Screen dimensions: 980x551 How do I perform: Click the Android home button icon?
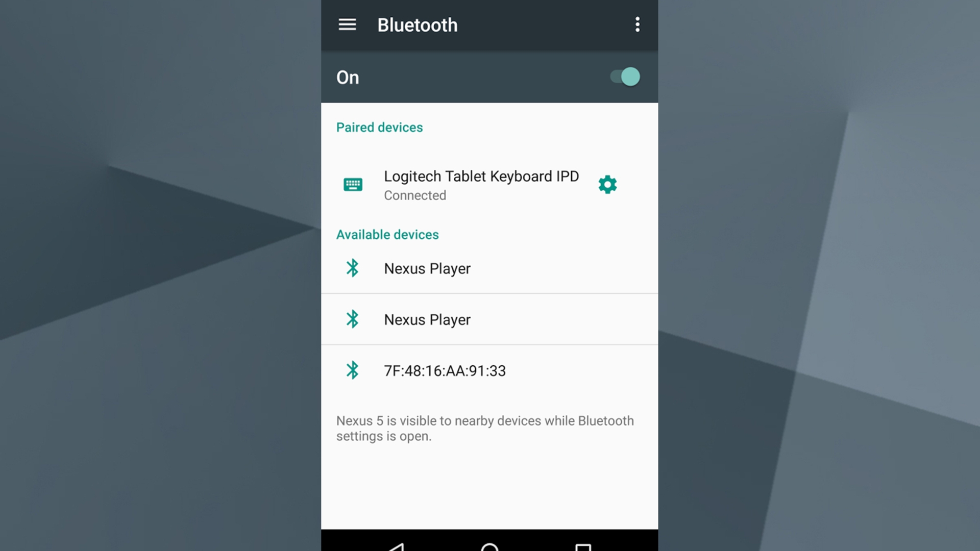(490, 547)
